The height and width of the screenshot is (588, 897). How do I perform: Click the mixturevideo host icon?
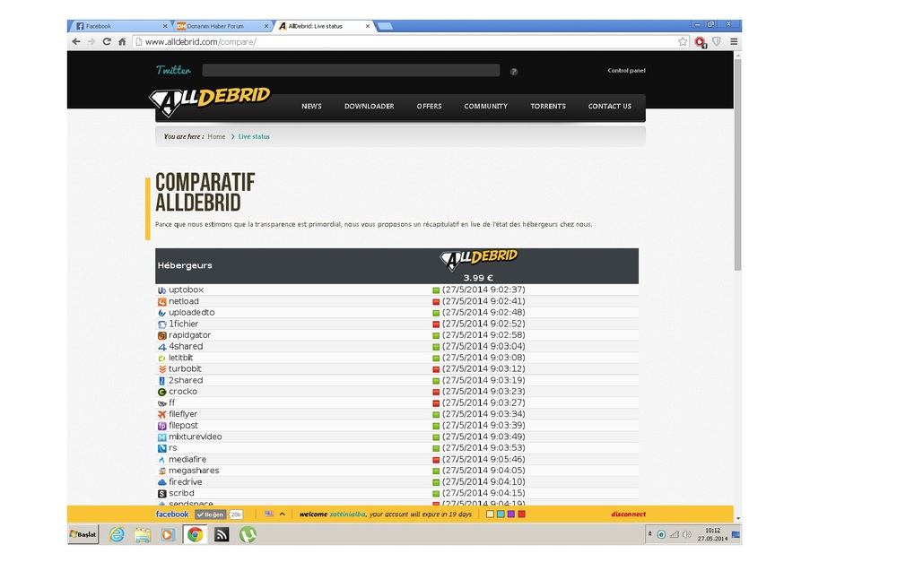click(x=161, y=437)
